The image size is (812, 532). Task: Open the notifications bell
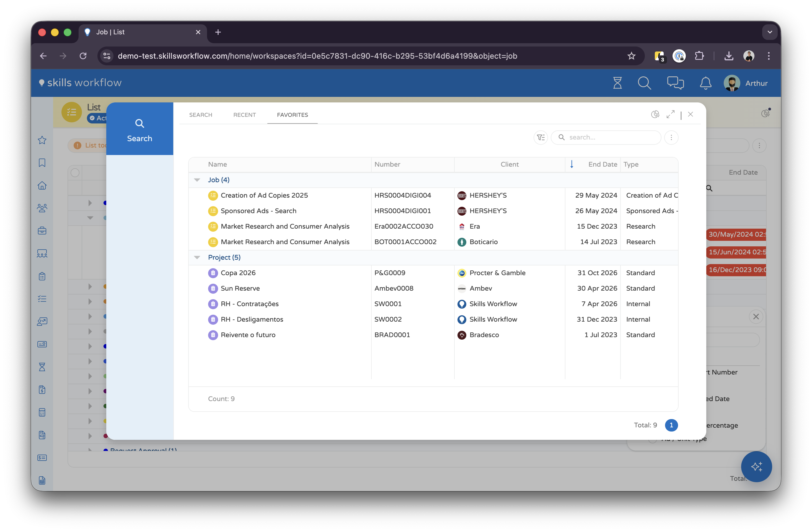point(705,83)
